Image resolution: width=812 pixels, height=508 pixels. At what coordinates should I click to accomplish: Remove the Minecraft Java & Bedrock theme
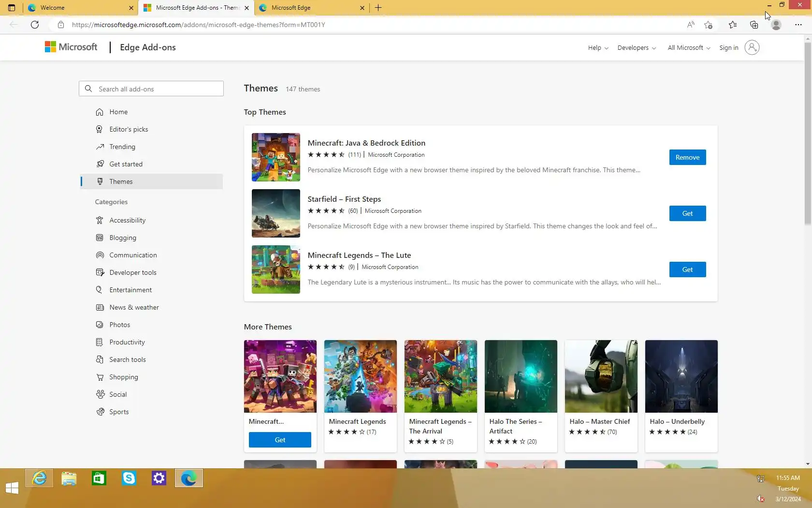pyautogui.click(x=687, y=157)
